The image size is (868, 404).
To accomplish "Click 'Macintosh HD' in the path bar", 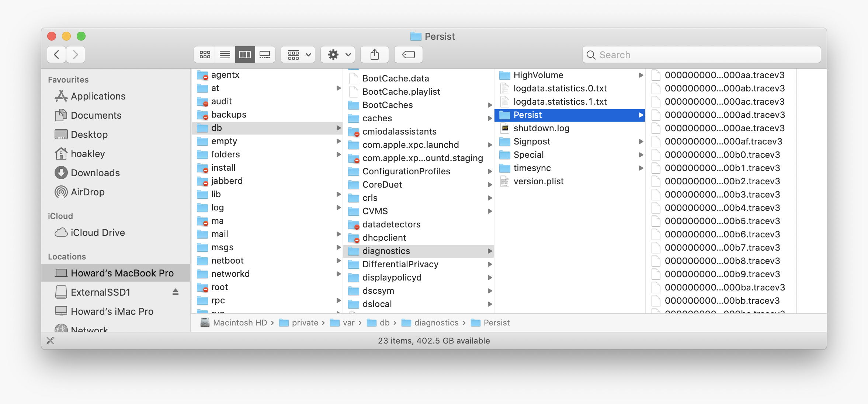I will pyautogui.click(x=240, y=323).
